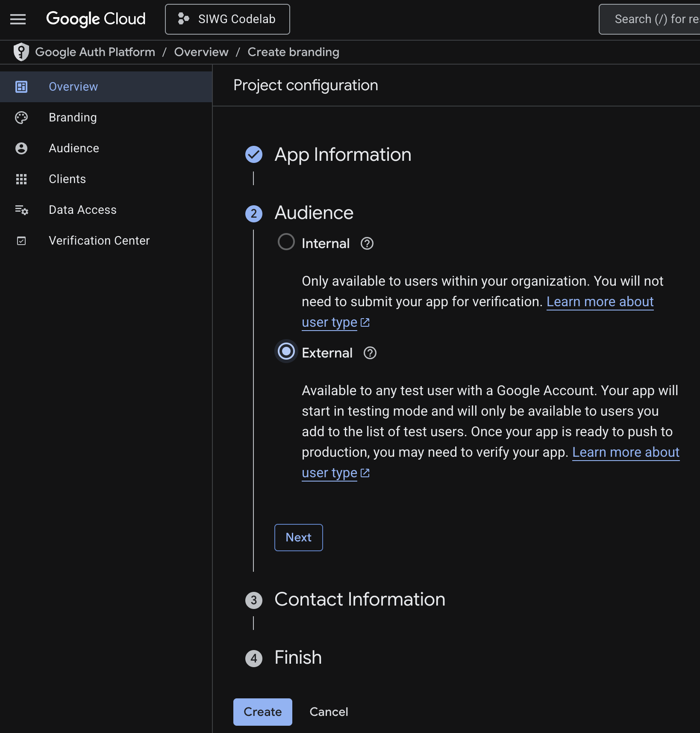Click the Google Auth Platform shield icon
700x733 pixels.
pyautogui.click(x=21, y=52)
